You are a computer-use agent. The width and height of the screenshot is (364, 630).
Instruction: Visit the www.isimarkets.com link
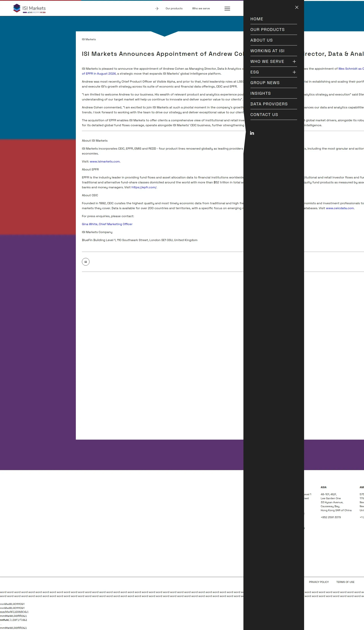point(105,162)
